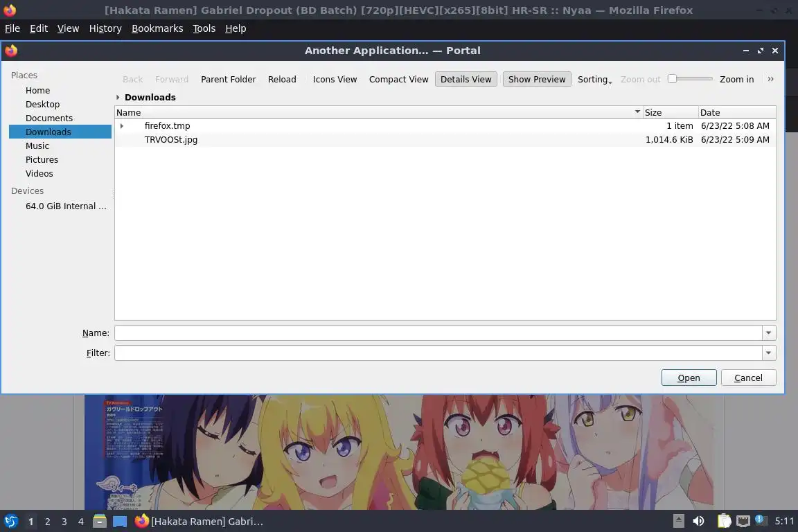Open the View menu
This screenshot has width=798, height=532.
click(x=68, y=28)
